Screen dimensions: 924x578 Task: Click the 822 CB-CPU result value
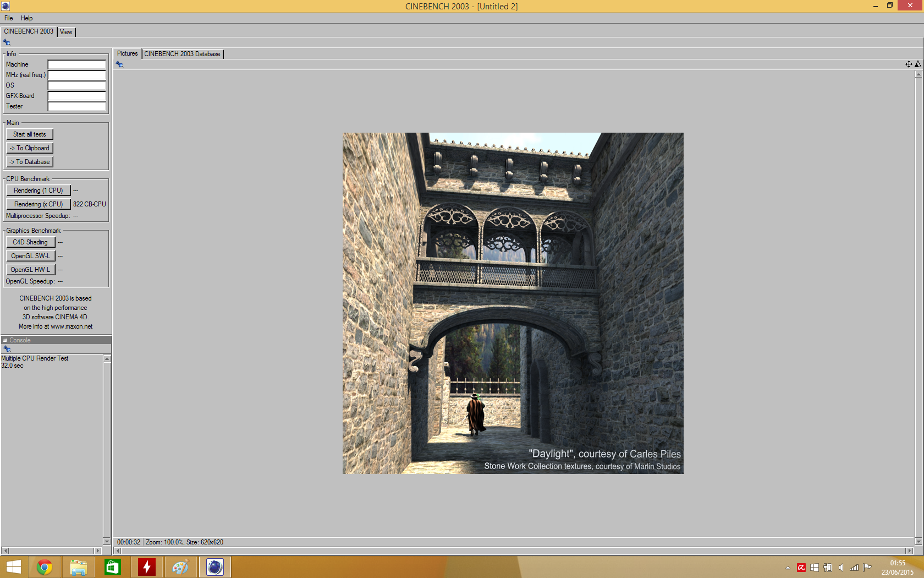pos(90,204)
